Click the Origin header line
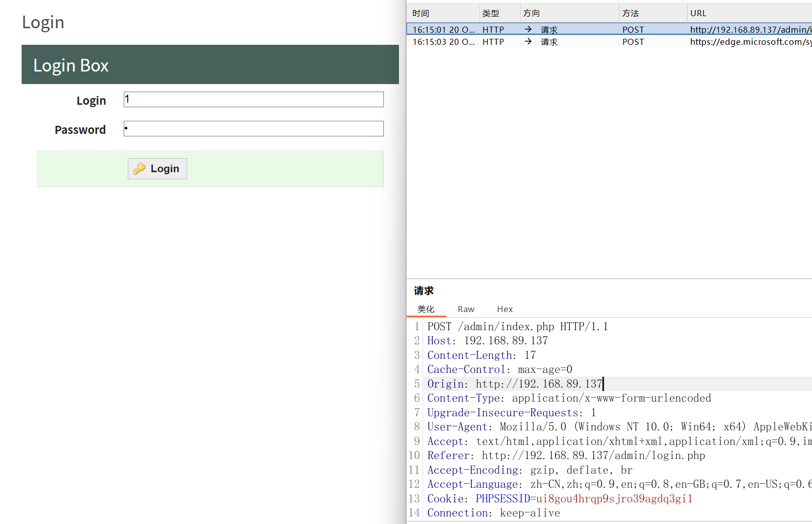The width and height of the screenshot is (812, 524). coord(515,384)
